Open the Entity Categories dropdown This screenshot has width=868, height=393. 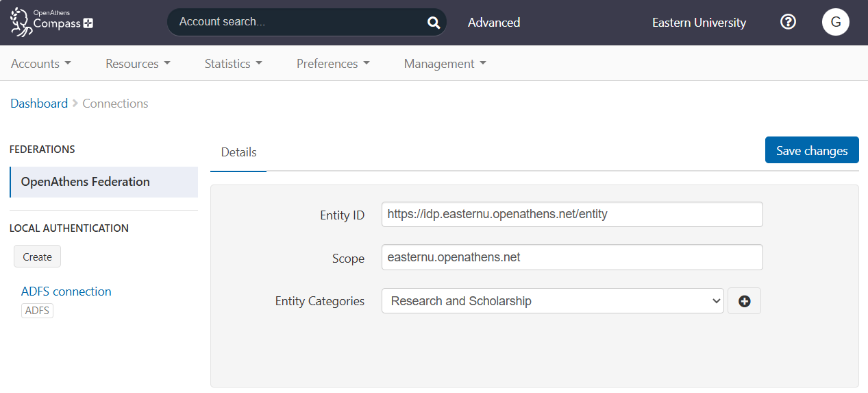point(553,301)
